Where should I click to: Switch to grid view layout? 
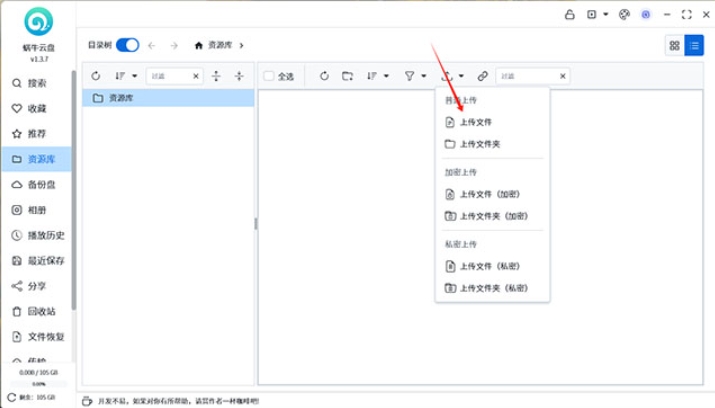[x=674, y=45]
